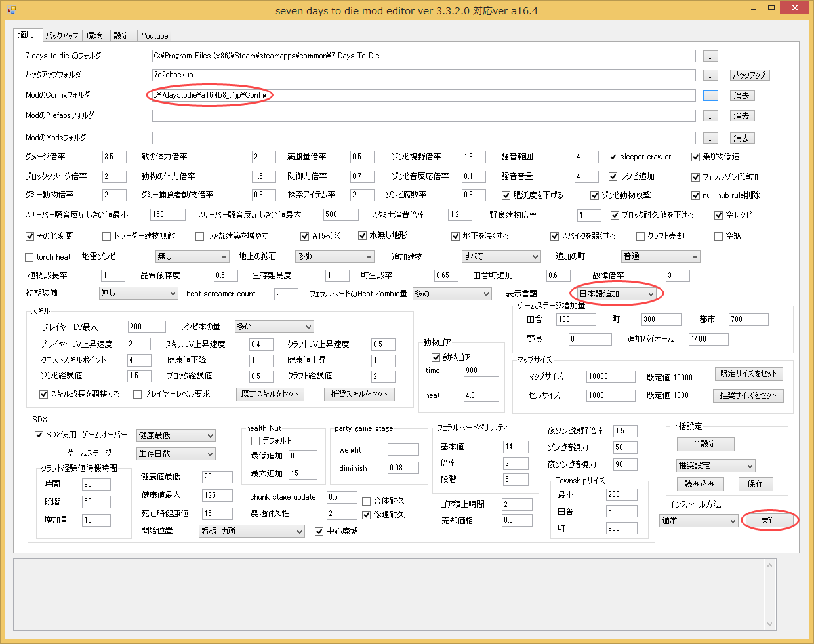The width and height of the screenshot is (814, 644).
Task: Open the 環境 tab
Action: point(94,35)
